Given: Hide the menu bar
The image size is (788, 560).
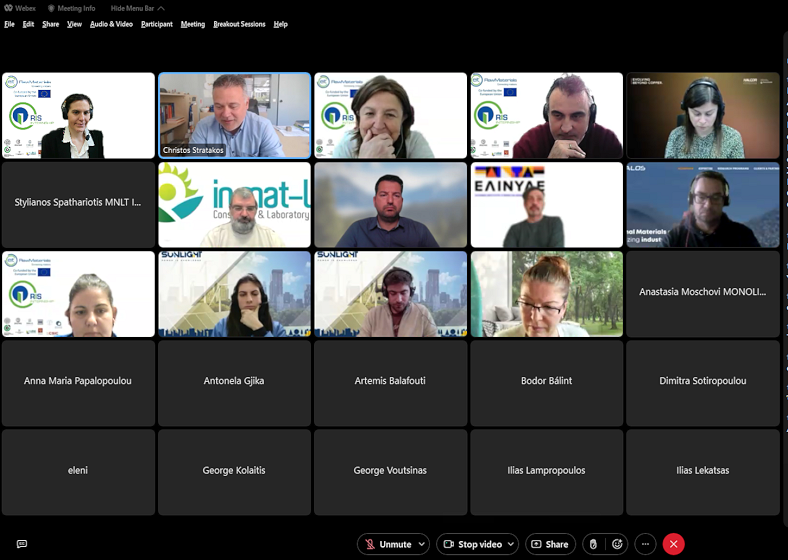Looking at the screenshot, I should pos(137,8).
